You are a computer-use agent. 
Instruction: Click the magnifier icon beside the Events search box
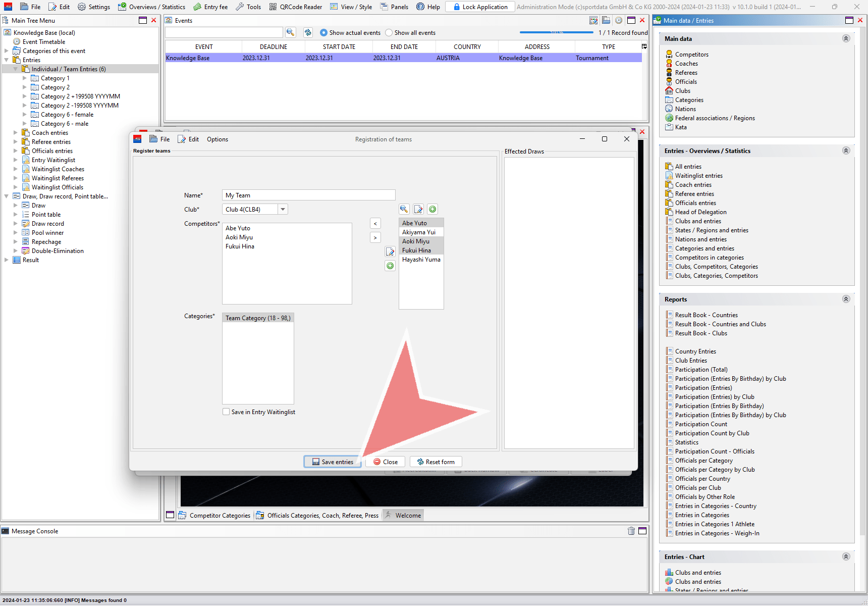(x=290, y=32)
